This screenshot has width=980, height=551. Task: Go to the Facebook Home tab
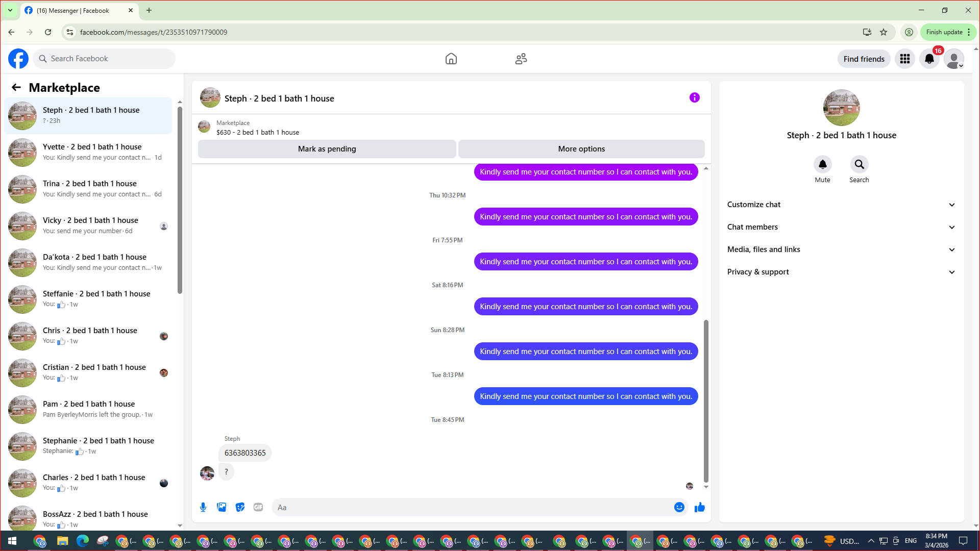point(451,59)
